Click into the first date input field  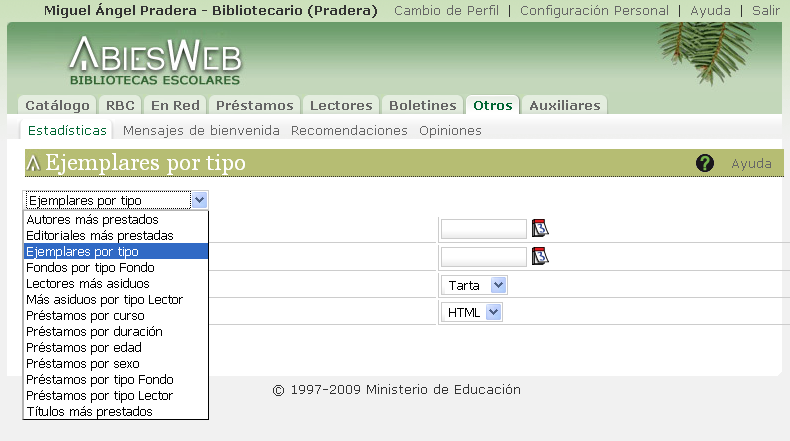pos(484,229)
